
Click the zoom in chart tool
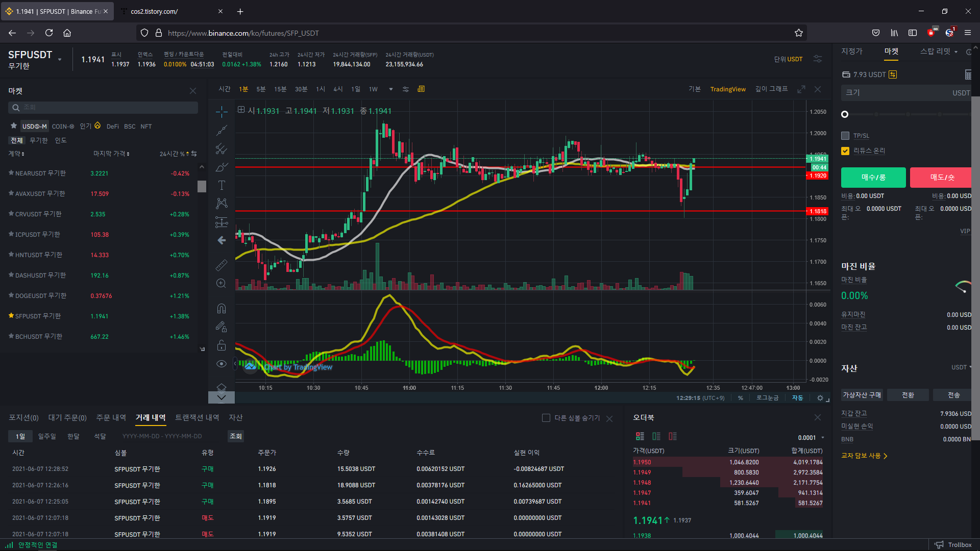point(222,283)
